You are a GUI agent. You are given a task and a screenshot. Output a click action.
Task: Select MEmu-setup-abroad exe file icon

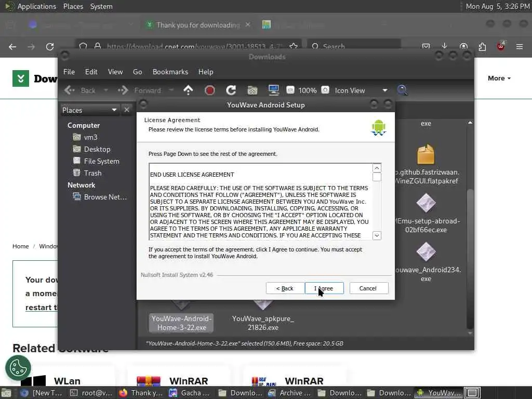pyautogui.click(x=426, y=203)
